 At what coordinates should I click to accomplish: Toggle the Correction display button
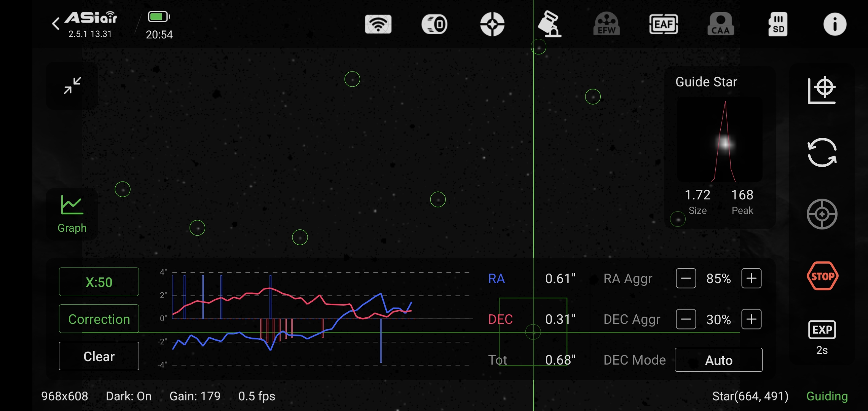pyautogui.click(x=99, y=319)
